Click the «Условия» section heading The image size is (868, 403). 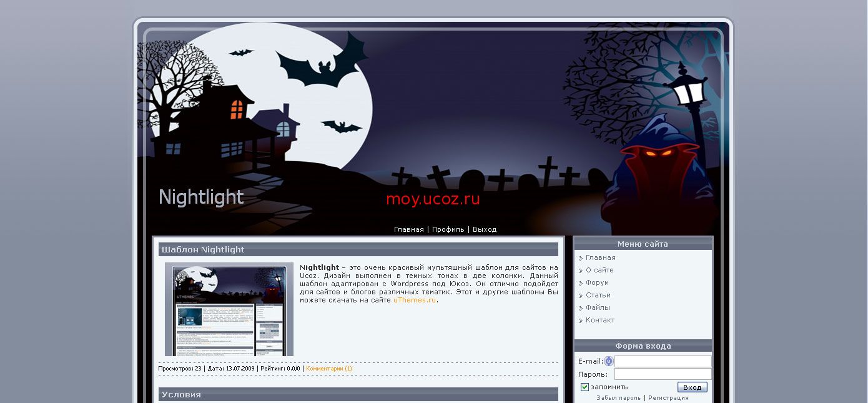point(181,394)
